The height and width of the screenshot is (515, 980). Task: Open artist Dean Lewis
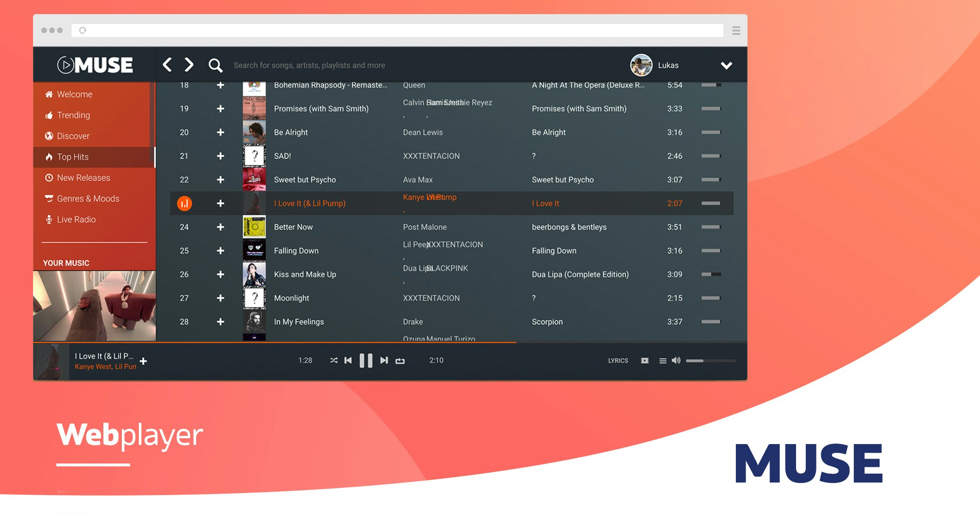[423, 132]
